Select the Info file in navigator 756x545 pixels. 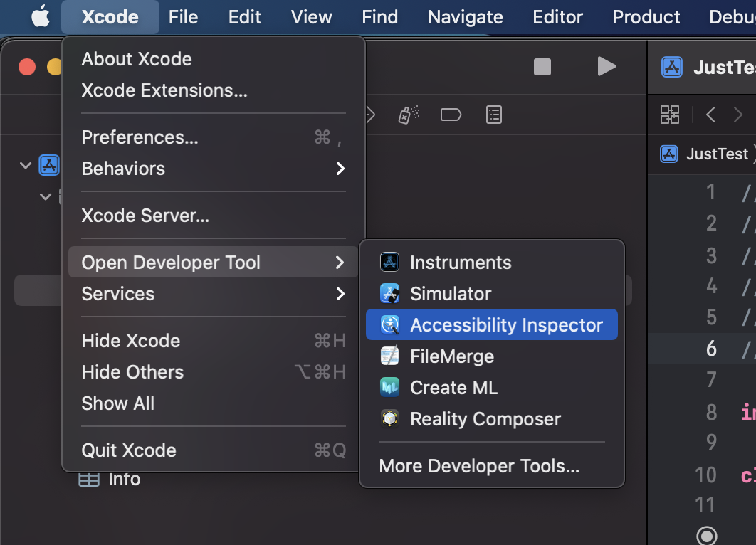point(124,480)
